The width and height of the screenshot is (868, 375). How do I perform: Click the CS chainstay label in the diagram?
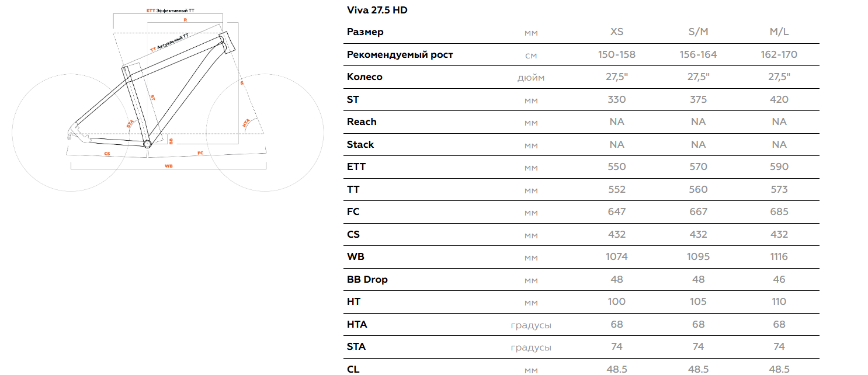(x=107, y=154)
